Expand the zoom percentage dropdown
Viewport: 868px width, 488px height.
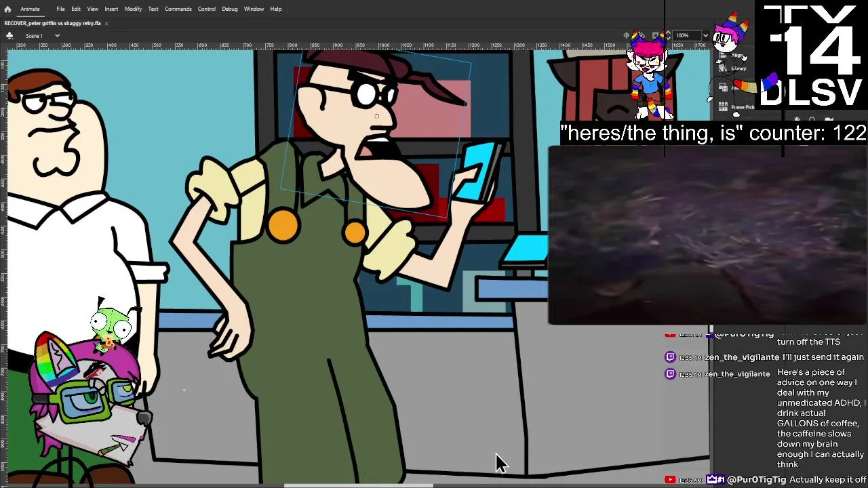(705, 35)
